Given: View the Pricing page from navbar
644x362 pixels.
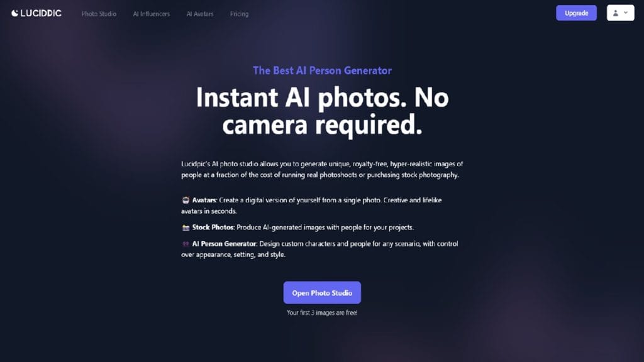Looking at the screenshot, I should pyautogui.click(x=239, y=14).
